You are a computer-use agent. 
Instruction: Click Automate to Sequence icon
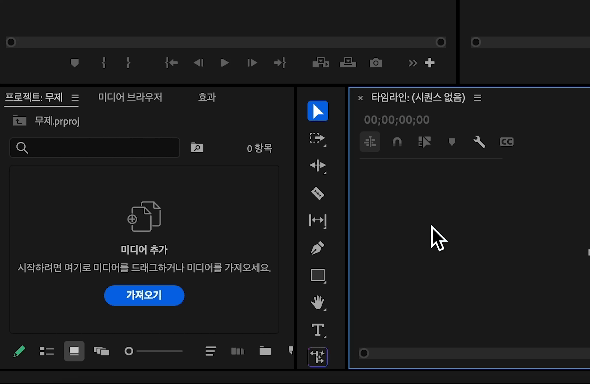(237, 351)
